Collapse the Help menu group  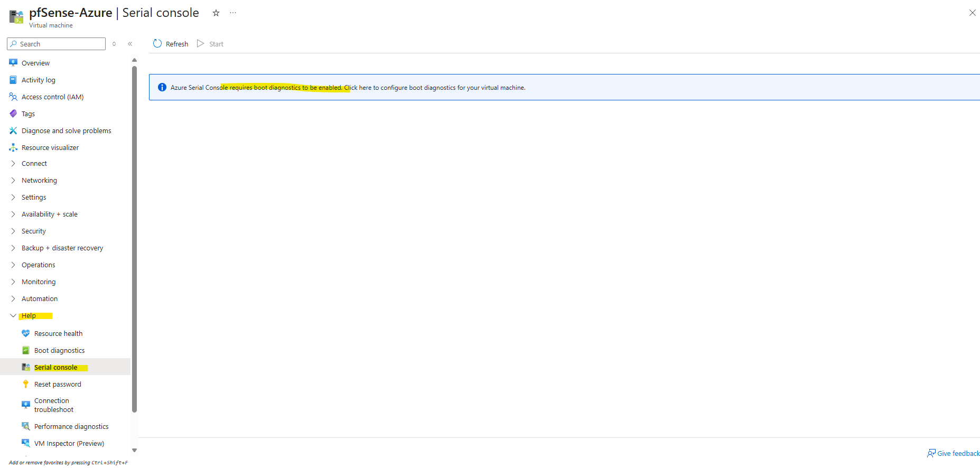tap(13, 316)
